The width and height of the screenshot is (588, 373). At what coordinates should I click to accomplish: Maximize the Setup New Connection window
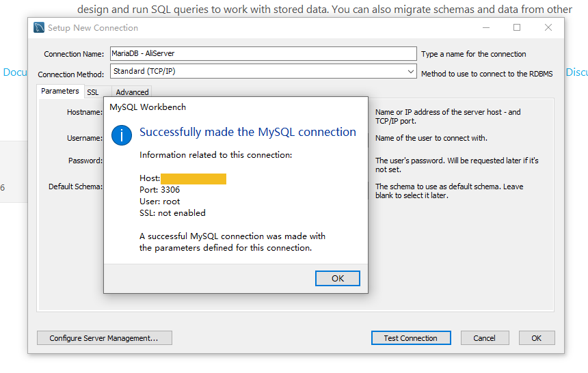point(517,28)
